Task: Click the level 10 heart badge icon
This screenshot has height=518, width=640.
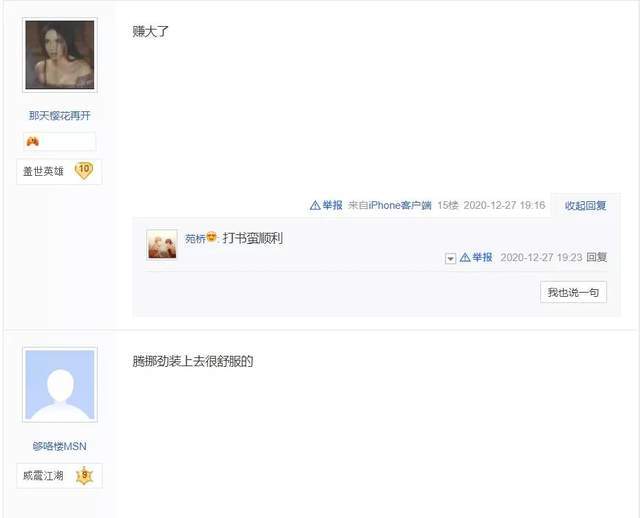Action: [84, 171]
